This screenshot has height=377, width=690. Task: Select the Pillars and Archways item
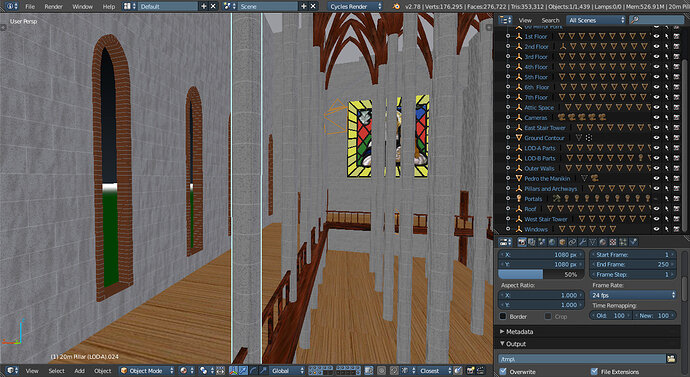551,189
